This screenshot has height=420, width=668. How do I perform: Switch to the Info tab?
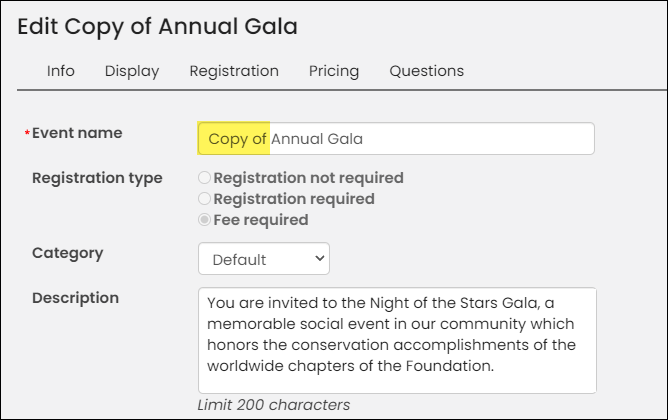[x=60, y=71]
